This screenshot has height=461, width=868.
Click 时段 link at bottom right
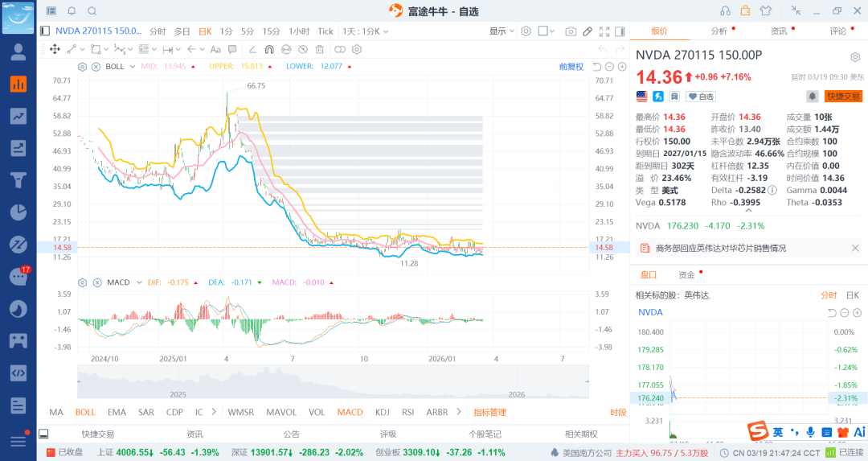click(x=618, y=412)
